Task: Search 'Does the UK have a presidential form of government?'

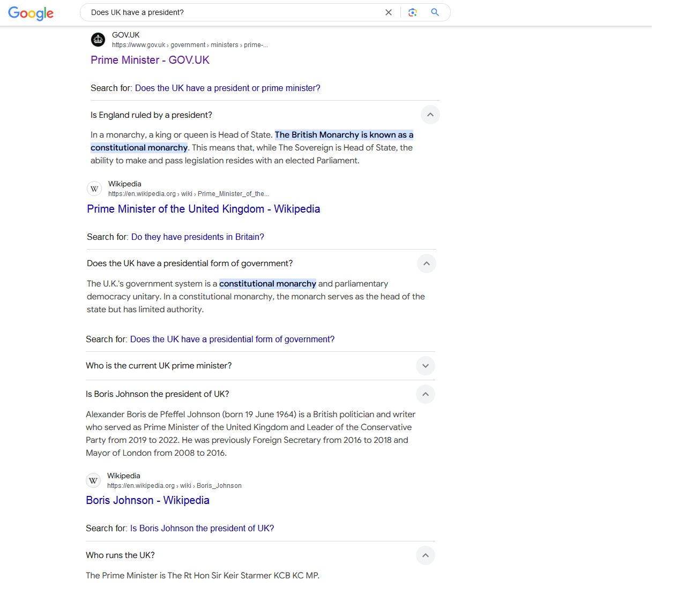Action: click(232, 339)
